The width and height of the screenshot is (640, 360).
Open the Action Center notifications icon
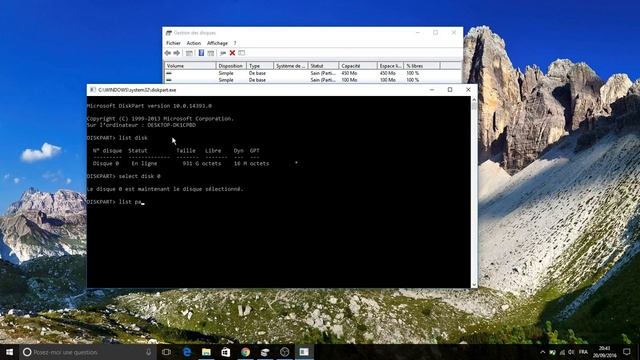coord(627,352)
